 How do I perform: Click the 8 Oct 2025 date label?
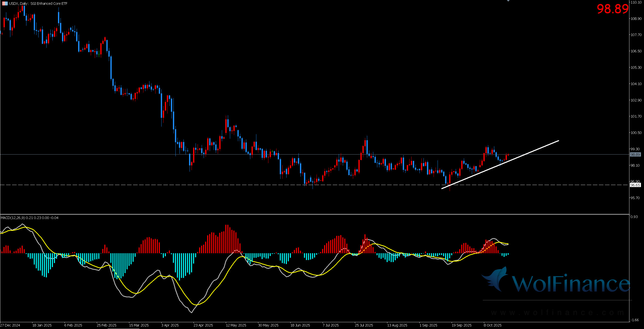[x=492, y=325]
